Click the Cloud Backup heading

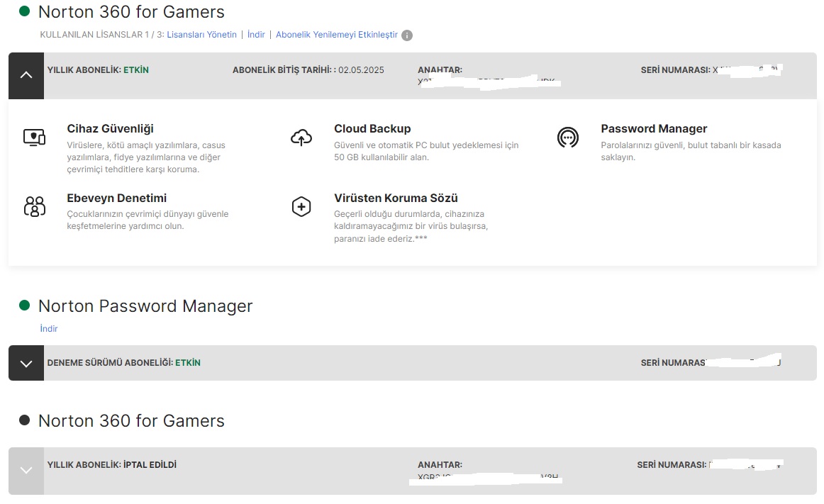(x=372, y=129)
